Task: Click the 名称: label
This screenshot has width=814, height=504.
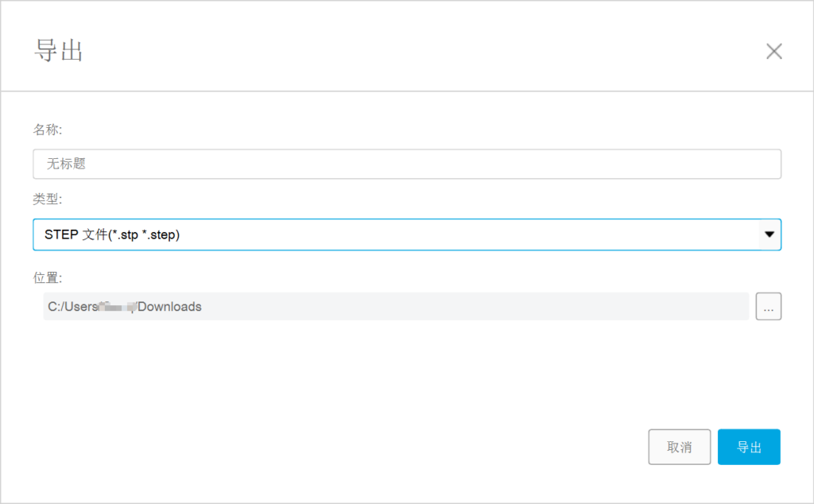Action: tap(48, 130)
